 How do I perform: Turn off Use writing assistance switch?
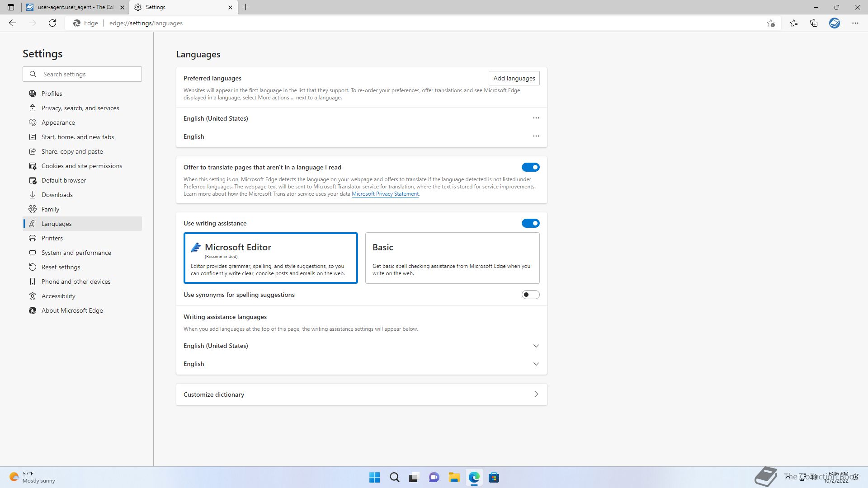point(530,223)
